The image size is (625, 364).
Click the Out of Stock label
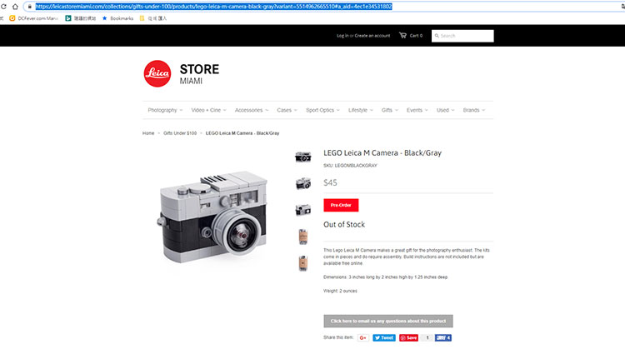[x=344, y=225]
